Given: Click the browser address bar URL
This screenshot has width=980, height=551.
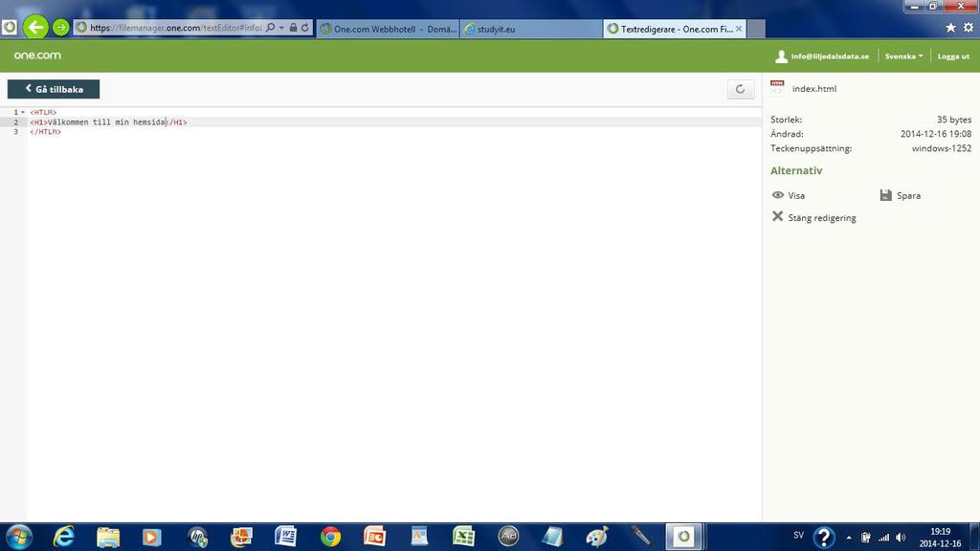Looking at the screenshot, I should coord(175,28).
